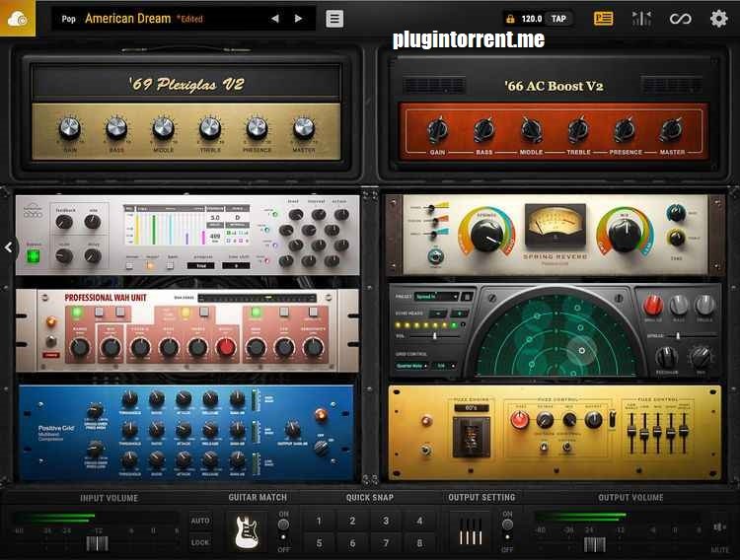Screen dimensions: 740x560
Task: Click the radar display on the delay unit
Action: click(555, 336)
